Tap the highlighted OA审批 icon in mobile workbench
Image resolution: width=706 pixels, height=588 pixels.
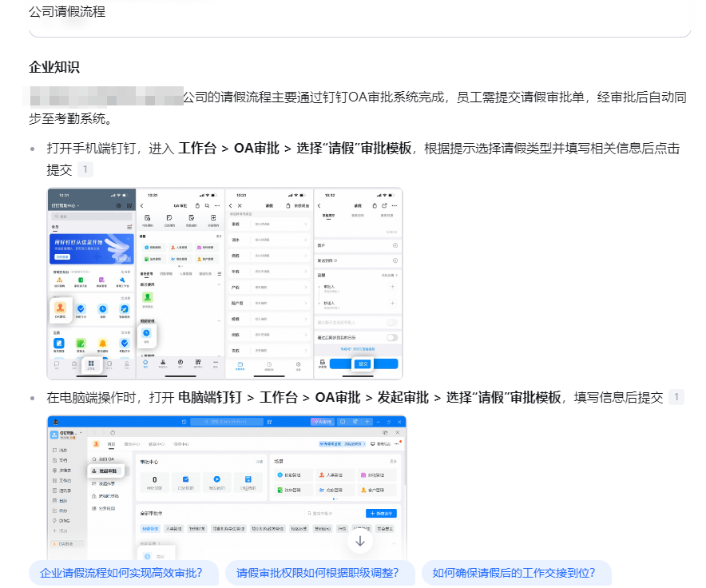click(60, 308)
